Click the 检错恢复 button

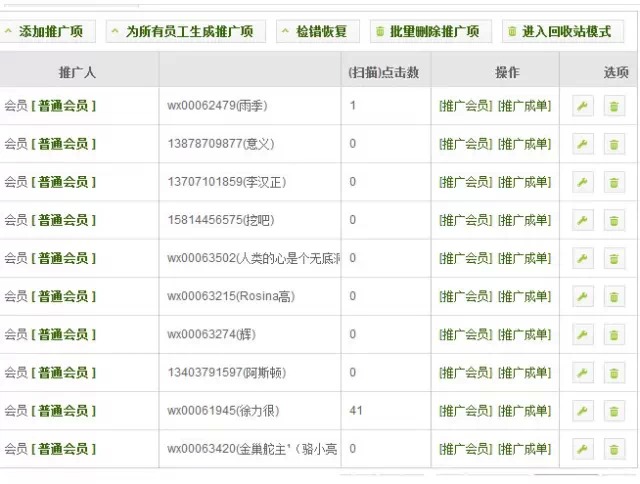click(x=317, y=32)
